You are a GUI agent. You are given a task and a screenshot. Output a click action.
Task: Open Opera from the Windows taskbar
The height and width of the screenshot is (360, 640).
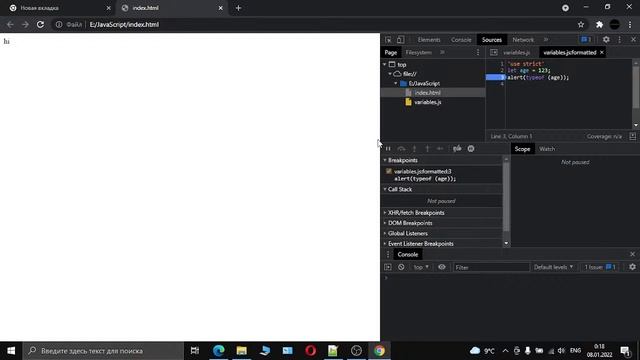(x=310, y=351)
